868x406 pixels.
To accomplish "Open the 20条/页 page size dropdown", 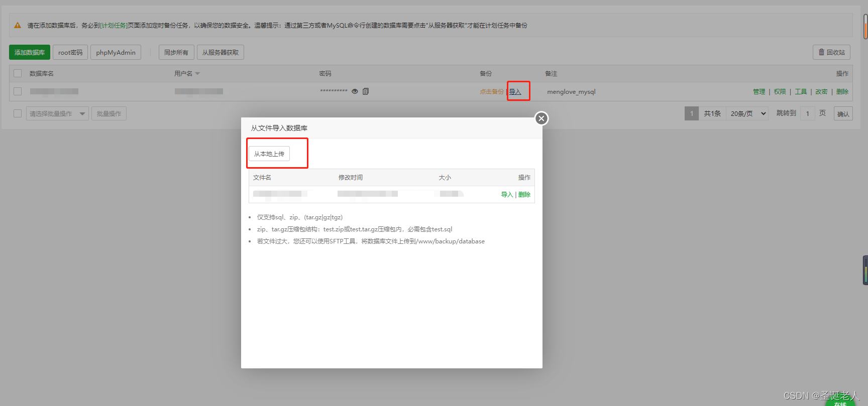I will 747,113.
